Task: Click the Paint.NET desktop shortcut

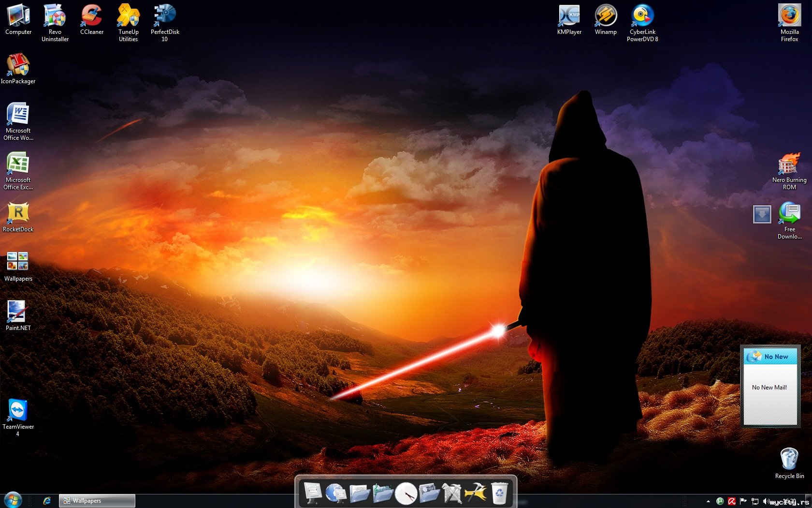Action: [18, 315]
